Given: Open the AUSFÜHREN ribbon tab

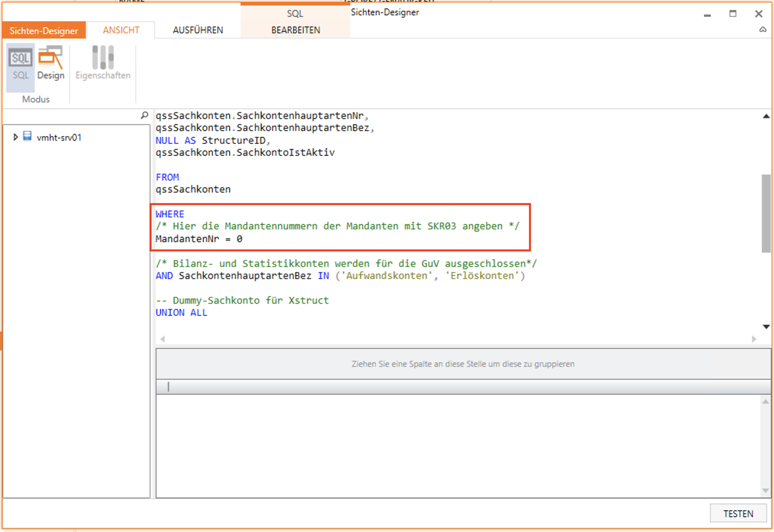Looking at the screenshot, I should coord(198,30).
